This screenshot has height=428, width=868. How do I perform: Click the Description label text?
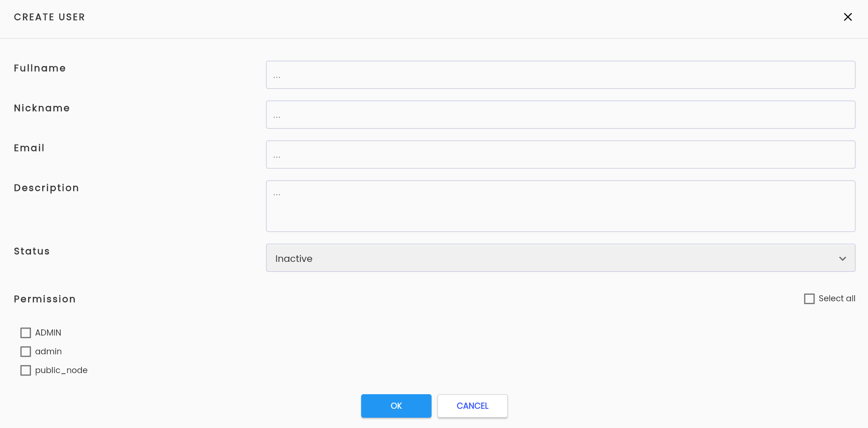(x=46, y=188)
